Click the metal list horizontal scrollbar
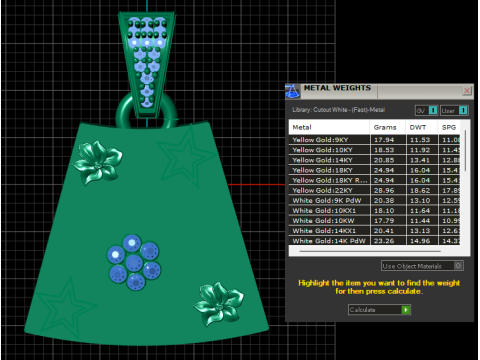Image resolution: width=480 pixels, height=360 pixels. (x=370, y=251)
